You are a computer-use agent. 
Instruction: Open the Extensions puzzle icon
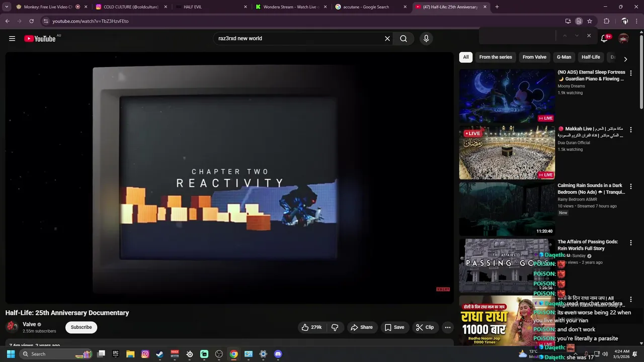coord(607,21)
